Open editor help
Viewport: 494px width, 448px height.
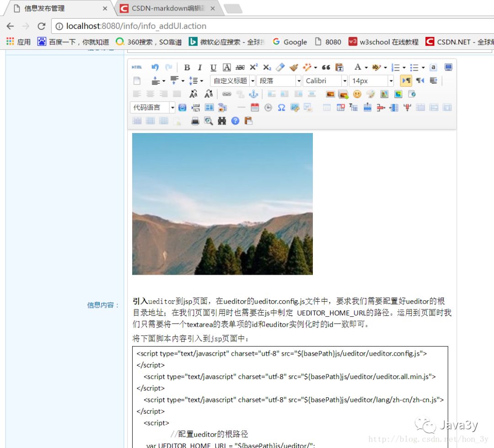[236, 121]
